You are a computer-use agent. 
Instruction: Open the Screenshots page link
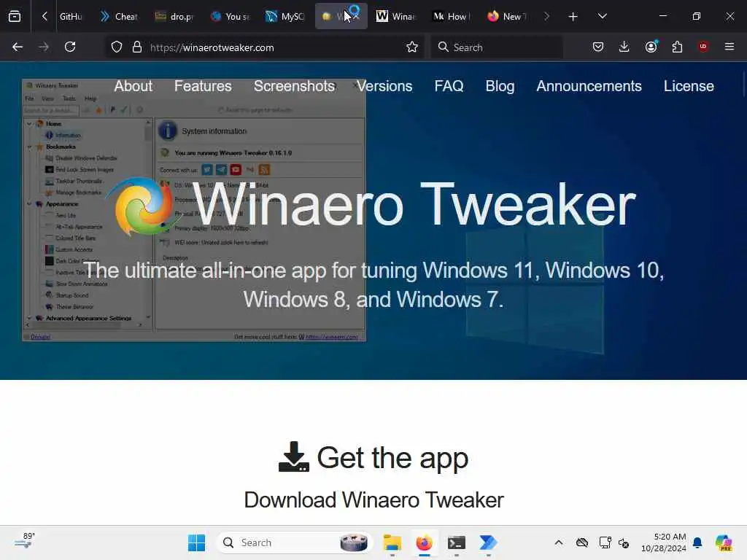(x=295, y=86)
